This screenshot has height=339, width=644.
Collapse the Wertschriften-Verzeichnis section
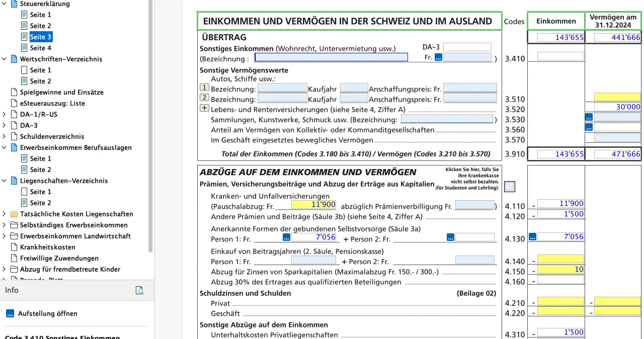[x=4, y=59]
